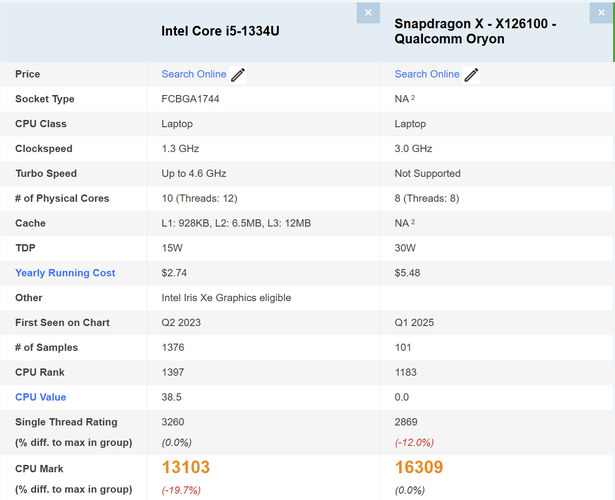
Task: Click the Not Supported turbo value
Action: 428,173
